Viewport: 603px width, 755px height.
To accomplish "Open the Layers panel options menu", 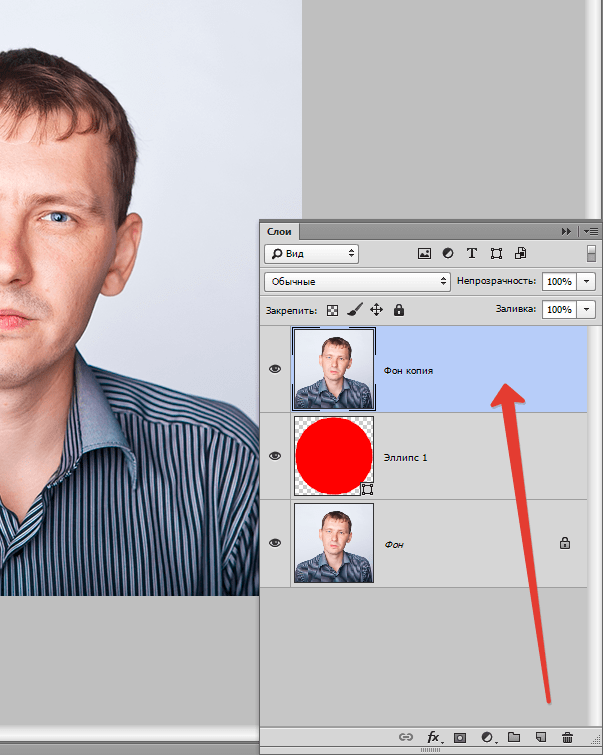I will tap(591, 232).
